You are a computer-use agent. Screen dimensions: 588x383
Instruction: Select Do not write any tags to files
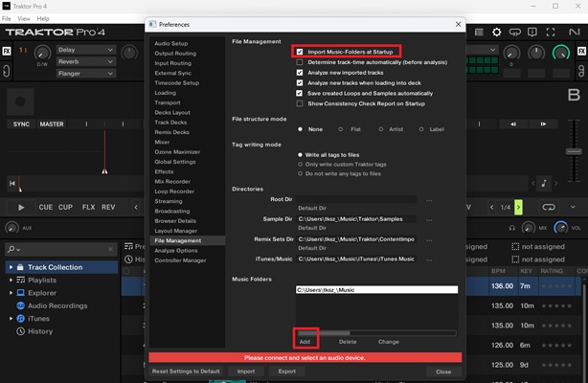300,173
